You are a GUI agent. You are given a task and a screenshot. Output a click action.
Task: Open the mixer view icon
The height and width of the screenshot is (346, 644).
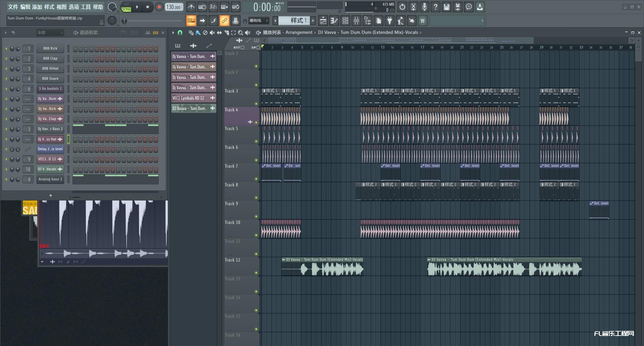pyautogui.click(x=356, y=21)
